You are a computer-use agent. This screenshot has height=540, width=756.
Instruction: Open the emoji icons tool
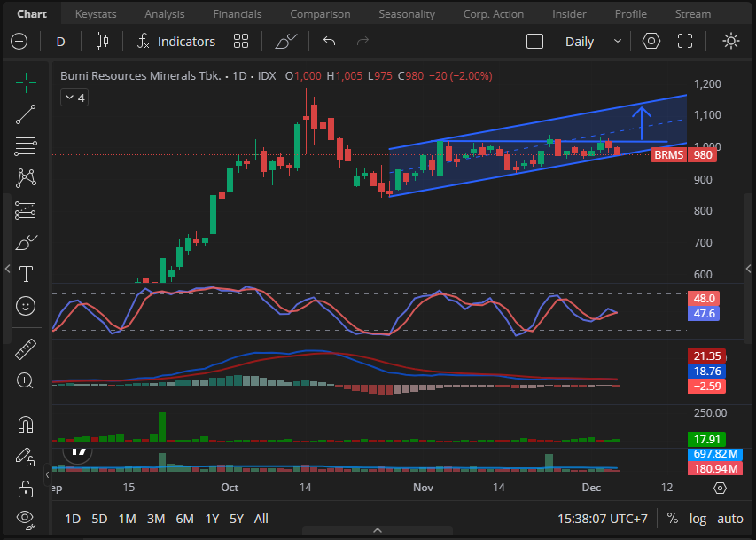pos(26,305)
